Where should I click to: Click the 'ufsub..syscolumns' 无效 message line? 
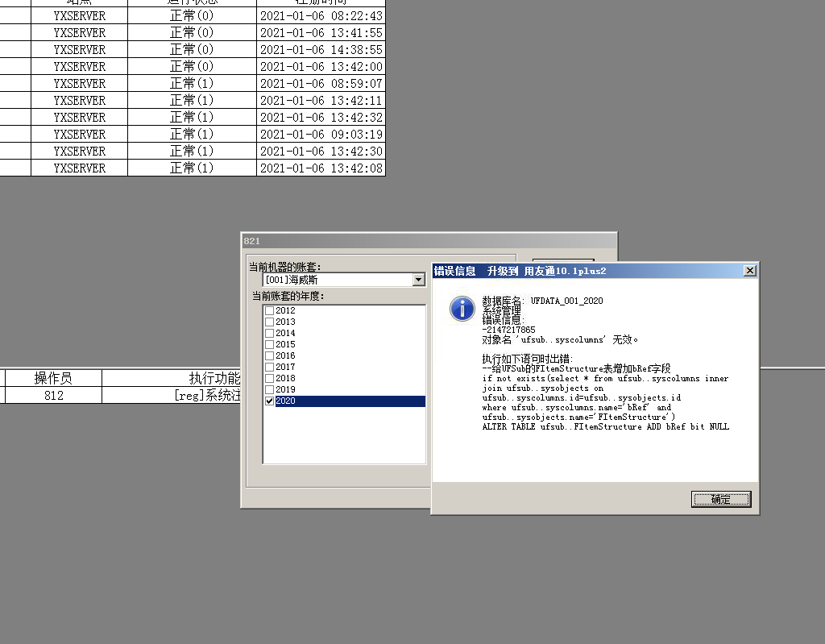tap(560, 339)
